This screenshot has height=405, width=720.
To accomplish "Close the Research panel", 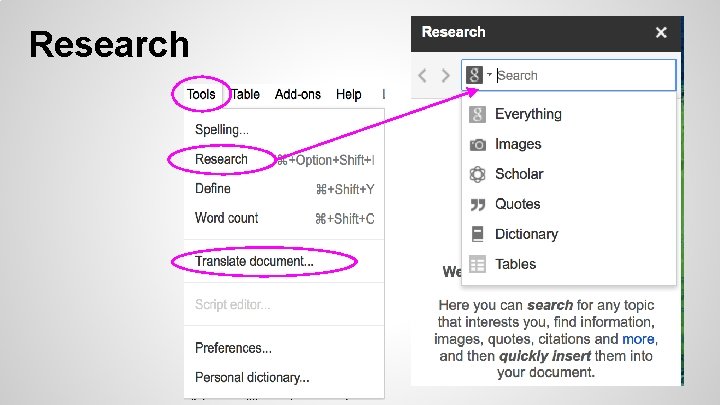I will pos(661,32).
